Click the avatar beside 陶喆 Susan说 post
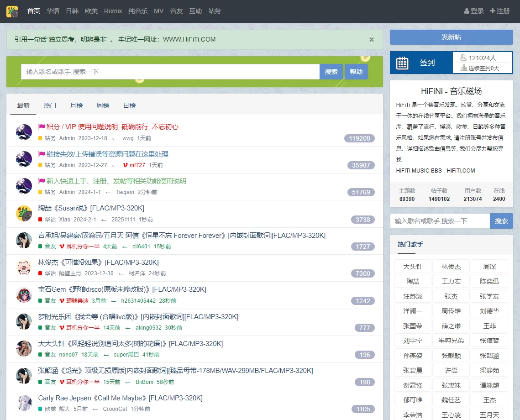 coord(24,214)
